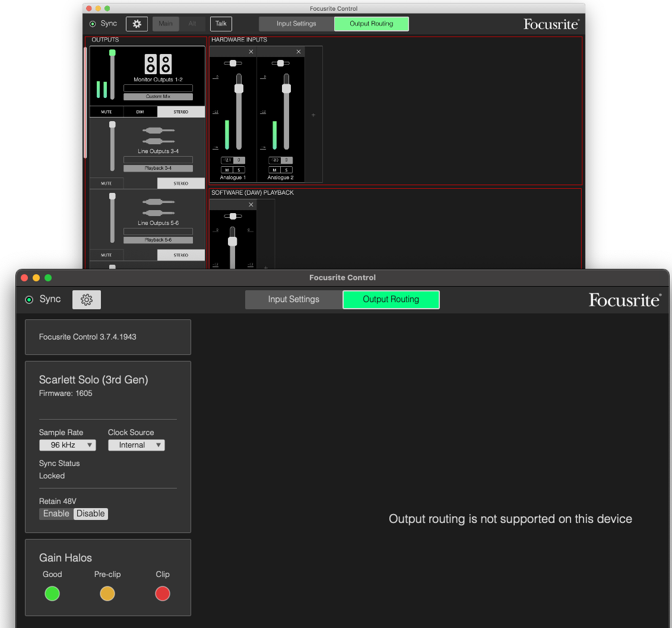Screen dimensions: 672x628
Task: Open the Clock Source dropdown
Action: (x=136, y=445)
